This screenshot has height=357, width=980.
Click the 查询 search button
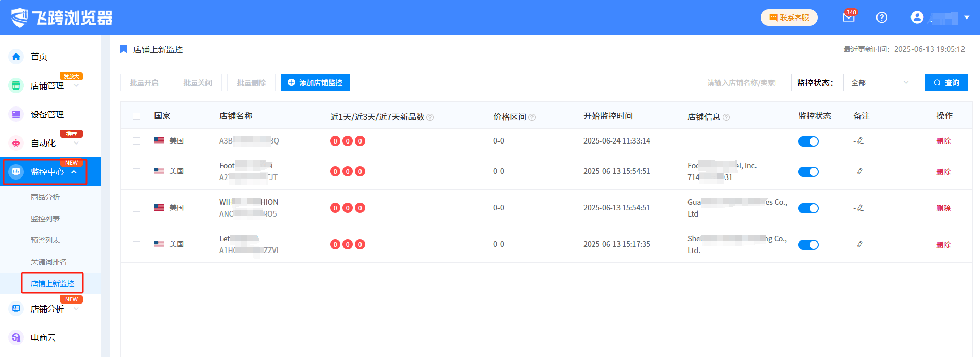pyautogui.click(x=946, y=82)
